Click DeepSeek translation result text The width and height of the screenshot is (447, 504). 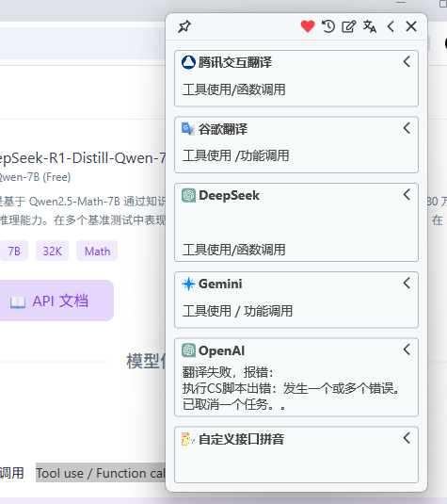pyautogui.click(x=233, y=250)
